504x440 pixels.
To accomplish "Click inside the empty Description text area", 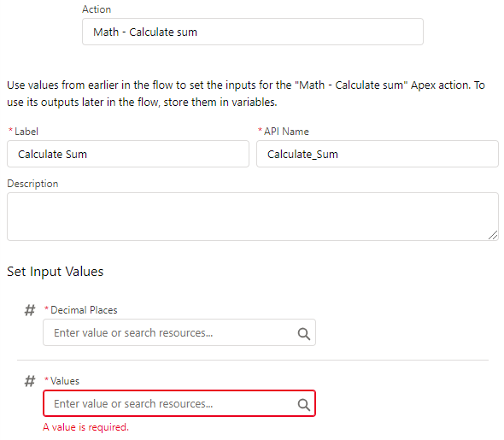I will (x=253, y=217).
